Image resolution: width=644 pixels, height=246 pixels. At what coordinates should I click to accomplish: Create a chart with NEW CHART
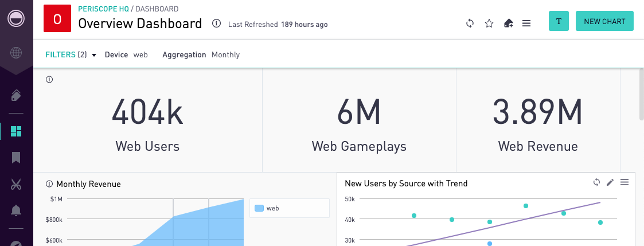tap(604, 21)
